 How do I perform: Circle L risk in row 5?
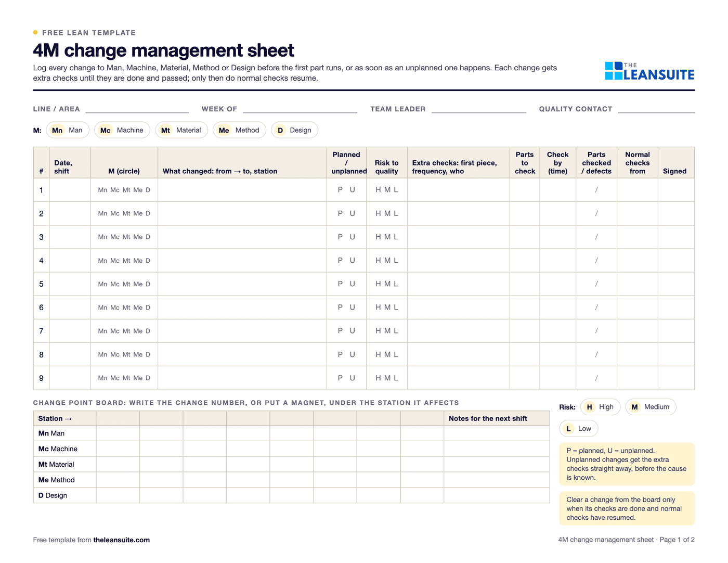click(396, 284)
